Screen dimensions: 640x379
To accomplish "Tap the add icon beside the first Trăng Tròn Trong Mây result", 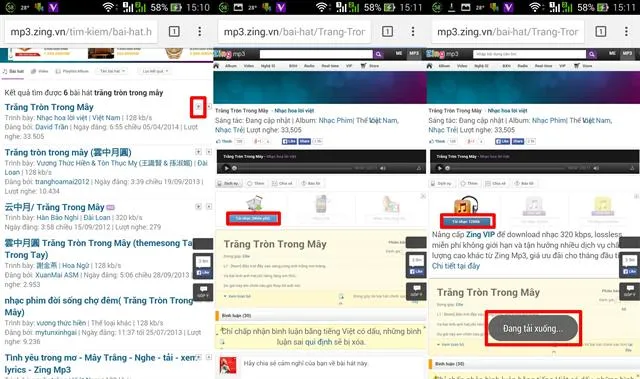I will [x=198, y=107].
